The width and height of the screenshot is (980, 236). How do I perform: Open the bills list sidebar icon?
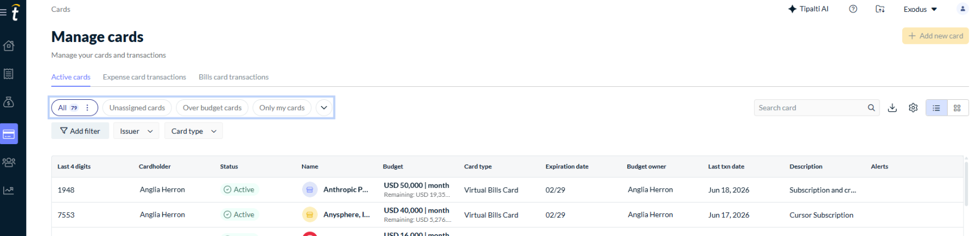pyautogui.click(x=9, y=74)
